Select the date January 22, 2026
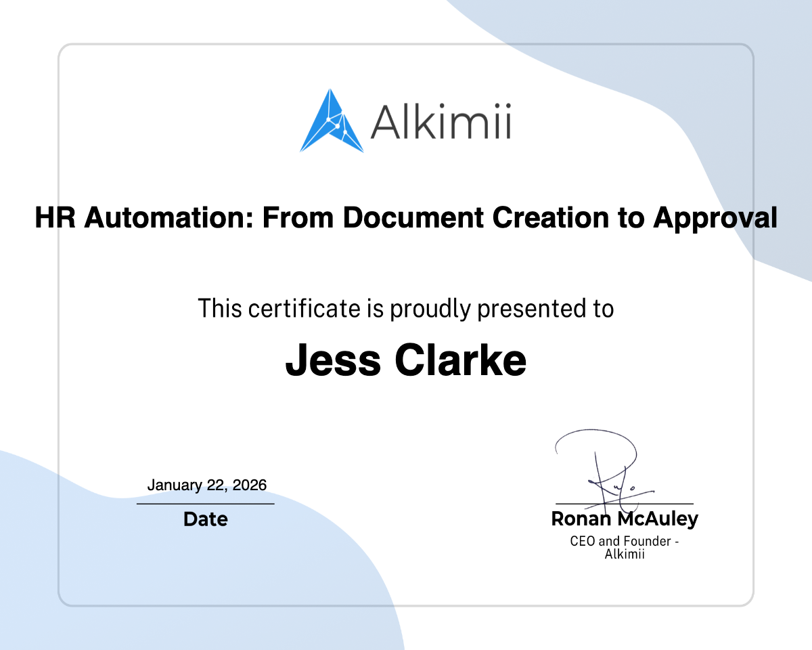812x650 pixels. (206, 485)
